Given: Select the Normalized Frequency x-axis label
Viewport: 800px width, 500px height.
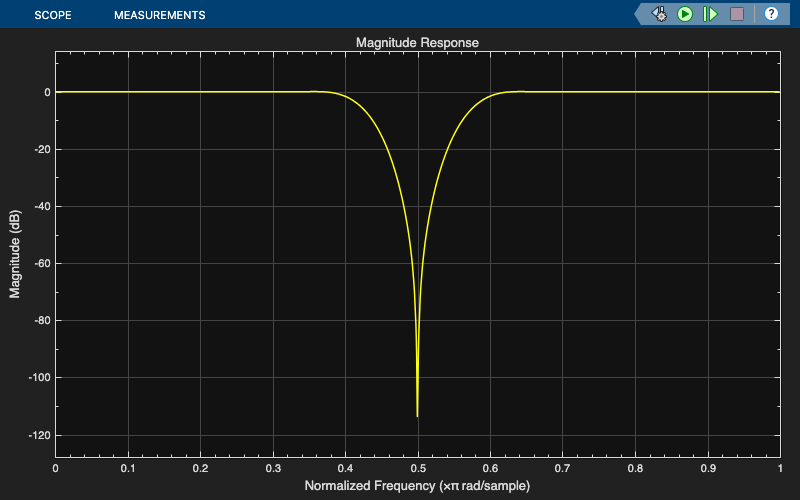Looking at the screenshot, I should (x=417, y=486).
